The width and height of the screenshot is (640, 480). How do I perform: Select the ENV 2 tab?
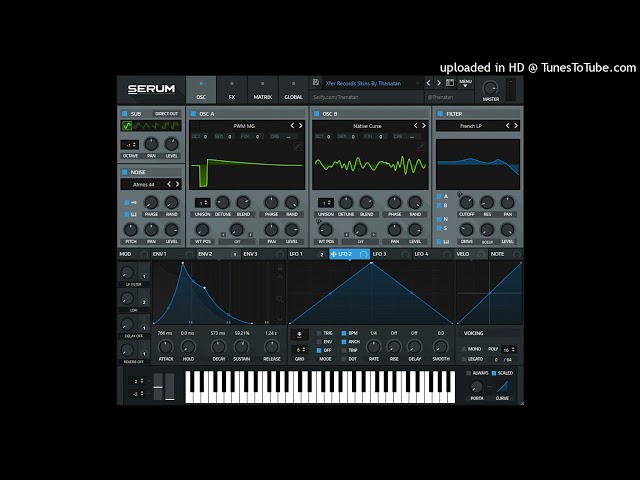tap(218, 254)
